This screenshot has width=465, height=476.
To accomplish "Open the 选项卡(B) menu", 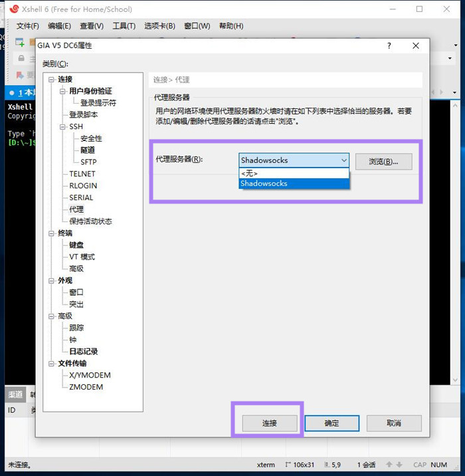I will [160, 26].
